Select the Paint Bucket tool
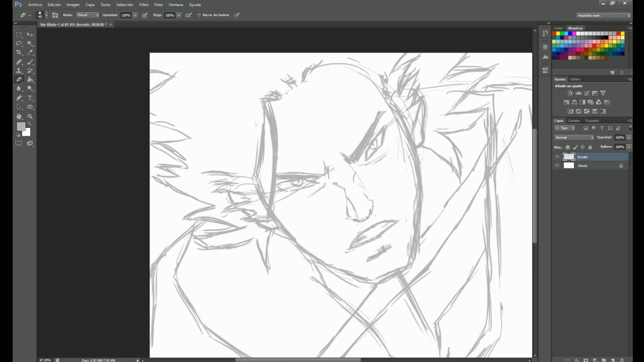644x362 pixels. tap(30, 79)
